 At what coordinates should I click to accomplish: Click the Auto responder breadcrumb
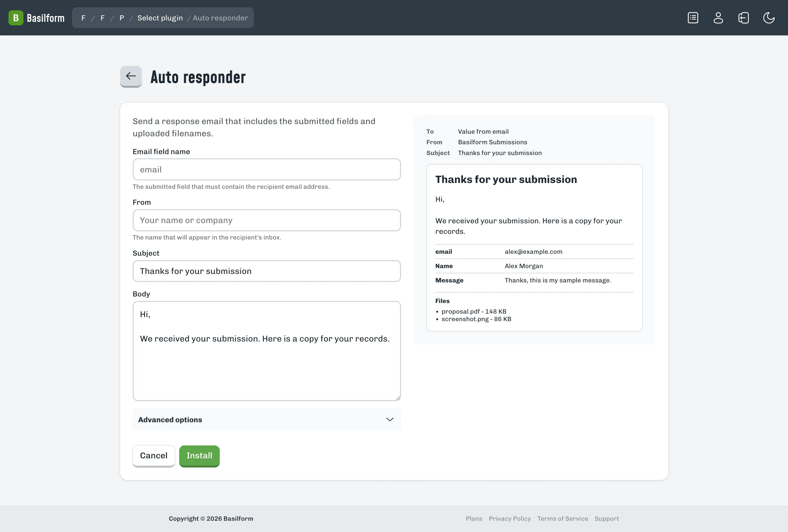point(220,18)
